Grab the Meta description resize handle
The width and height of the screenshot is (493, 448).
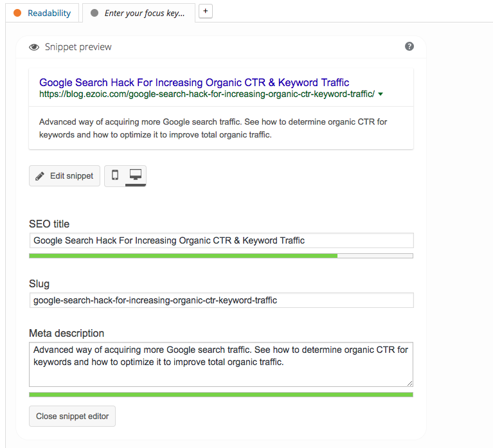coord(409,382)
